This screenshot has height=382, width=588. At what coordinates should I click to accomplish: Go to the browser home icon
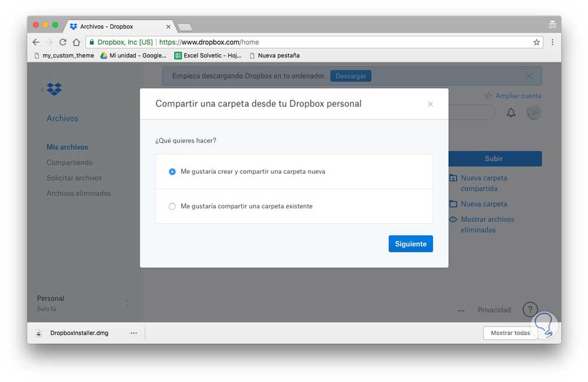[x=76, y=42]
